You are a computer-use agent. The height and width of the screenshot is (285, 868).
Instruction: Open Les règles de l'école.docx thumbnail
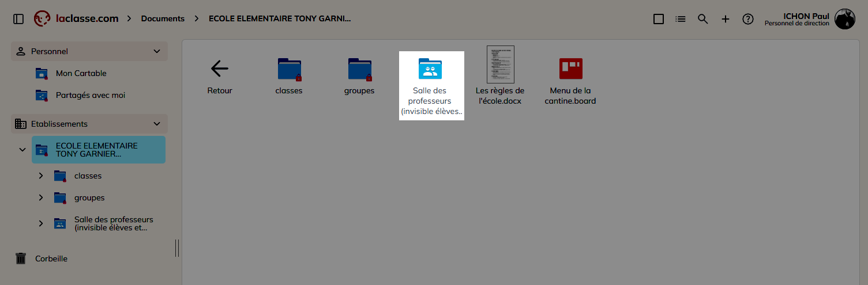[500, 65]
